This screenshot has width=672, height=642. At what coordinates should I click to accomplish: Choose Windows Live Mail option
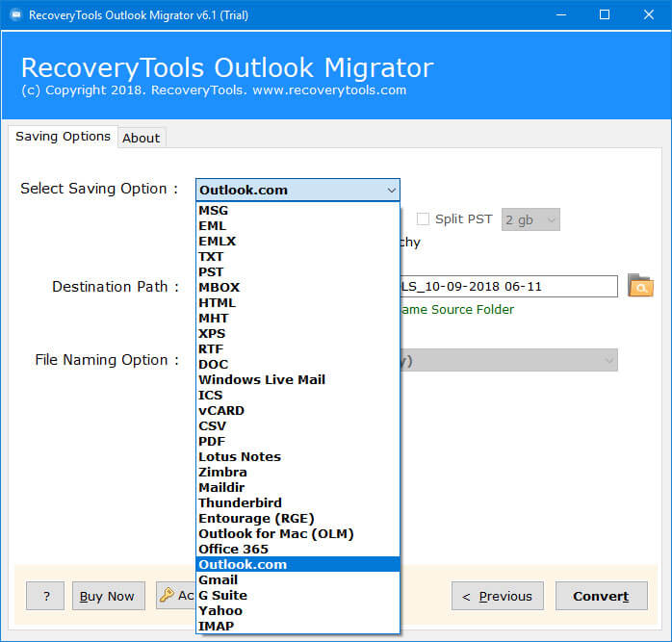297,380
